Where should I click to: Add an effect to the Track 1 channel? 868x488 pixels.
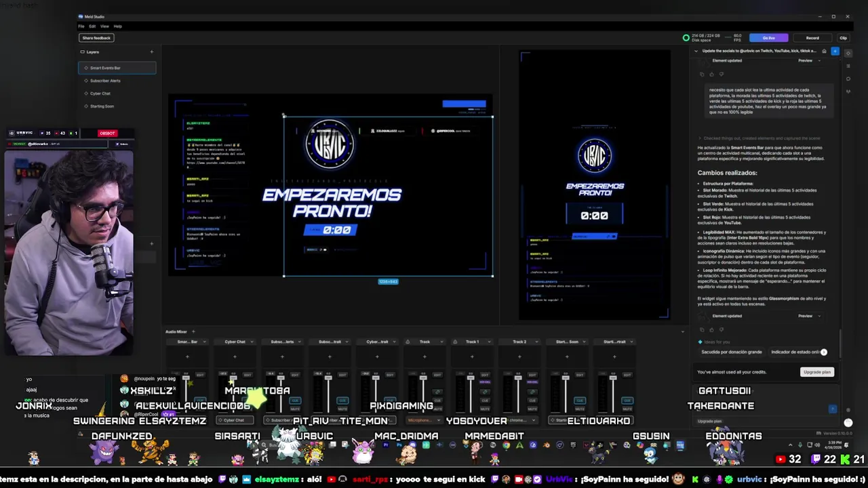coord(472,357)
